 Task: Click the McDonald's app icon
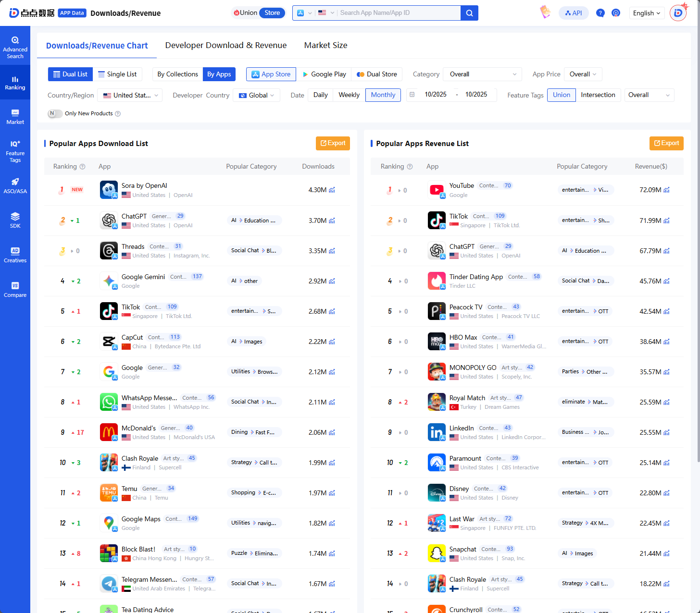click(x=109, y=432)
